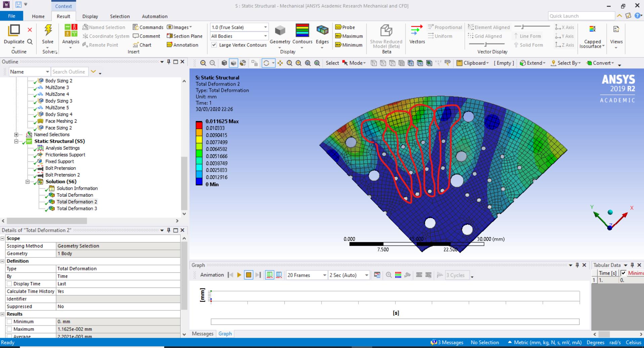Open the All Bodies dropdown
Viewport: 644px width, 348px height.
[x=239, y=36]
